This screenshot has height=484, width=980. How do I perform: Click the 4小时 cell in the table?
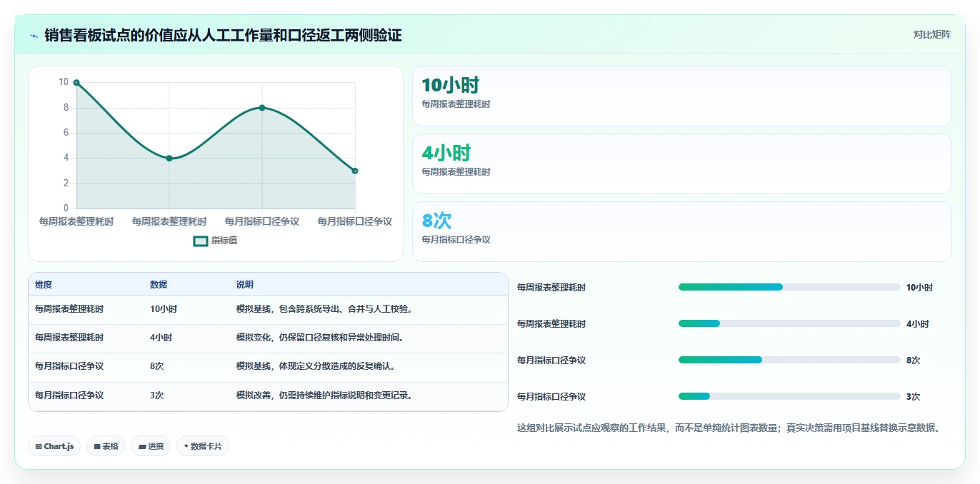(x=161, y=338)
